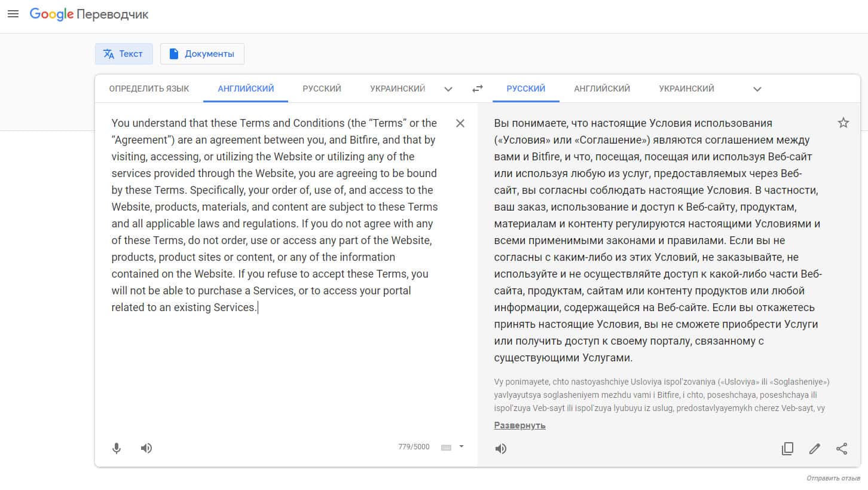Swap source and target languages
This screenshot has height=490, width=868.
pos(477,89)
